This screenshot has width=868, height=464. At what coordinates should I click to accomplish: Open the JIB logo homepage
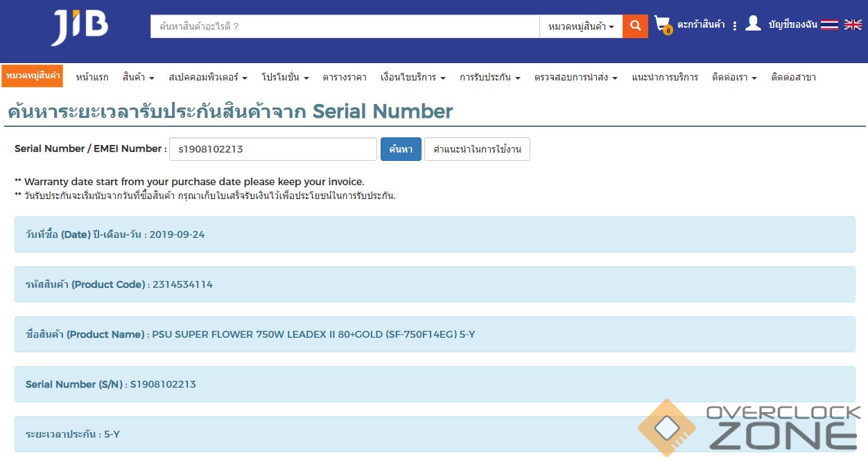(x=80, y=27)
